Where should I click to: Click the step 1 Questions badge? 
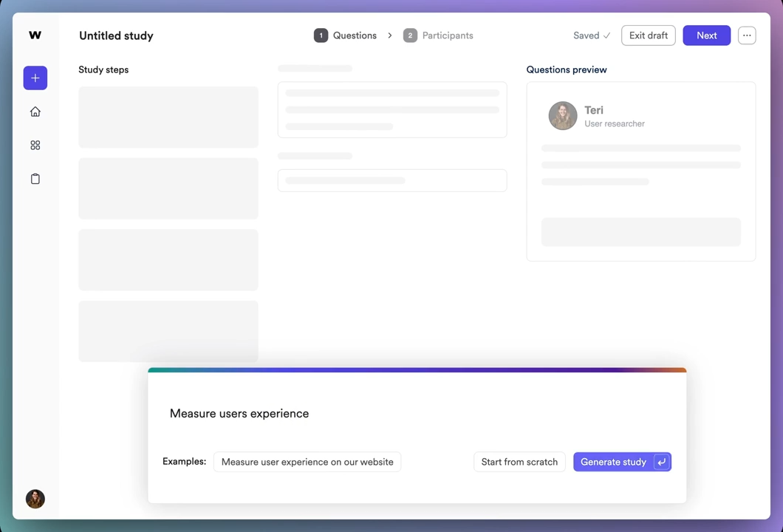(x=321, y=35)
